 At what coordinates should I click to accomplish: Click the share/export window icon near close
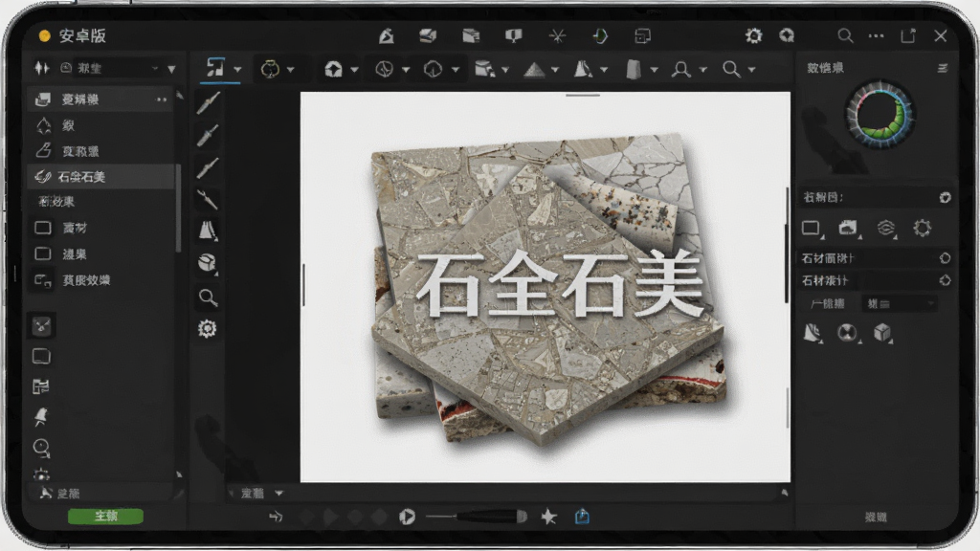(x=908, y=35)
